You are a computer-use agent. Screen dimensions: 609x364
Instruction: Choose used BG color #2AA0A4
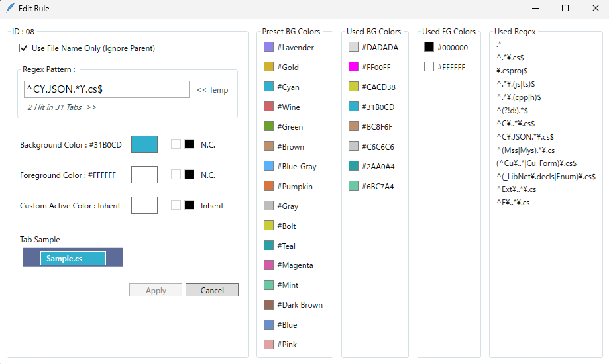click(x=372, y=167)
